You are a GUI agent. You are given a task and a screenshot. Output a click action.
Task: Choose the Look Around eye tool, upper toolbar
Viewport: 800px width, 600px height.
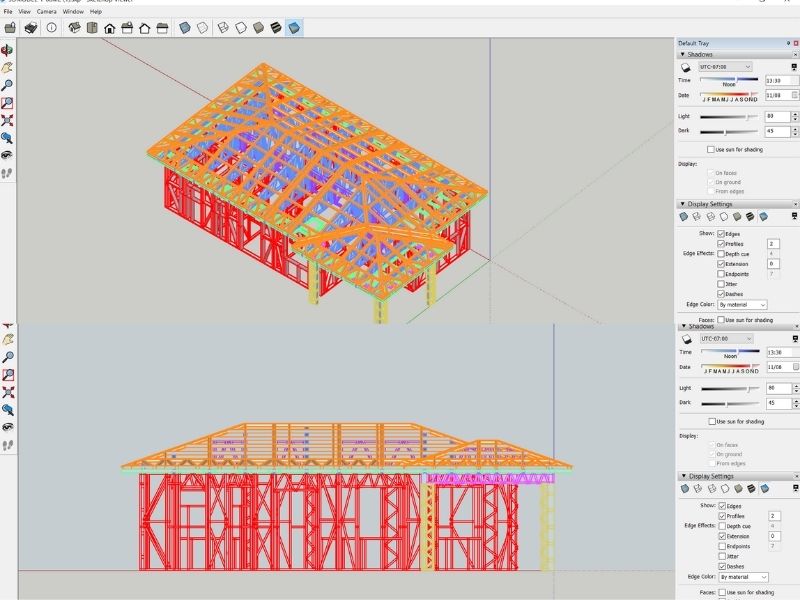click(x=7, y=155)
